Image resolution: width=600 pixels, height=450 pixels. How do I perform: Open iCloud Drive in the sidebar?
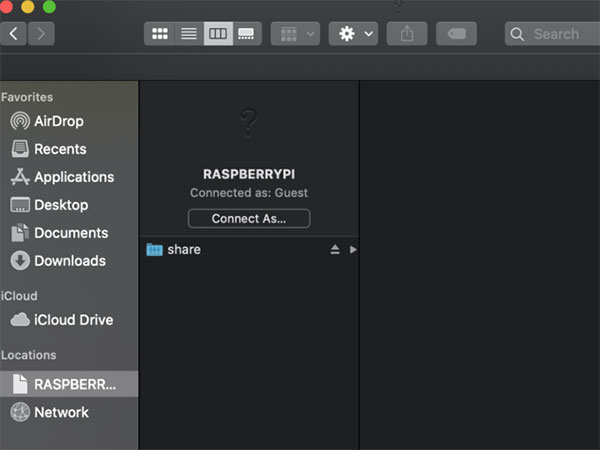(x=73, y=320)
